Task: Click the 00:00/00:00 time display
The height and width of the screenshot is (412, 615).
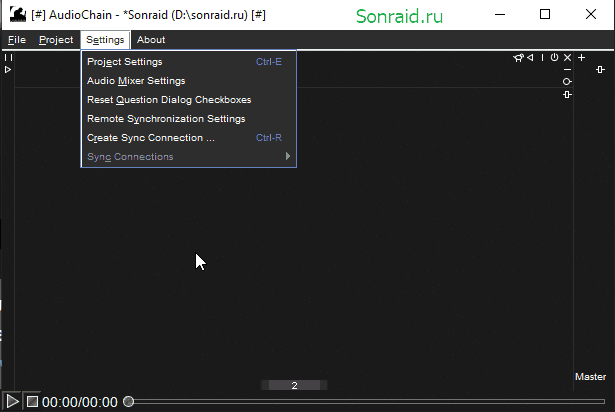Action: point(80,402)
